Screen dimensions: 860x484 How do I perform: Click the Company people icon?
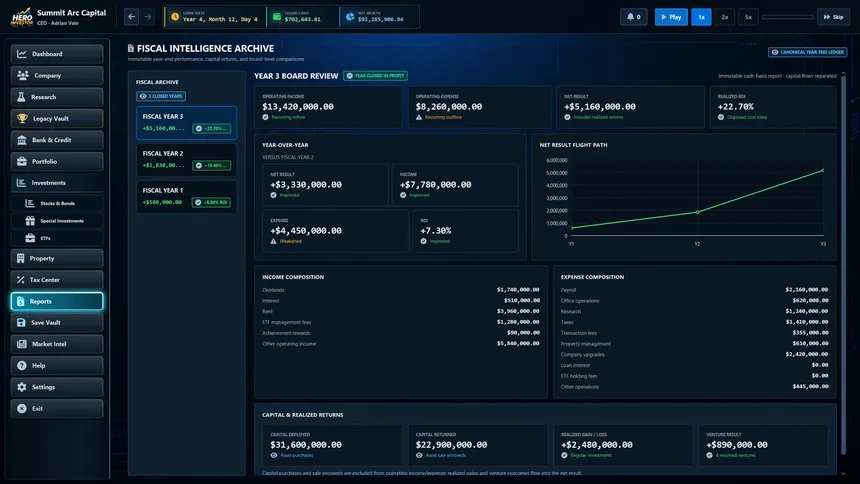click(x=22, y=75)
